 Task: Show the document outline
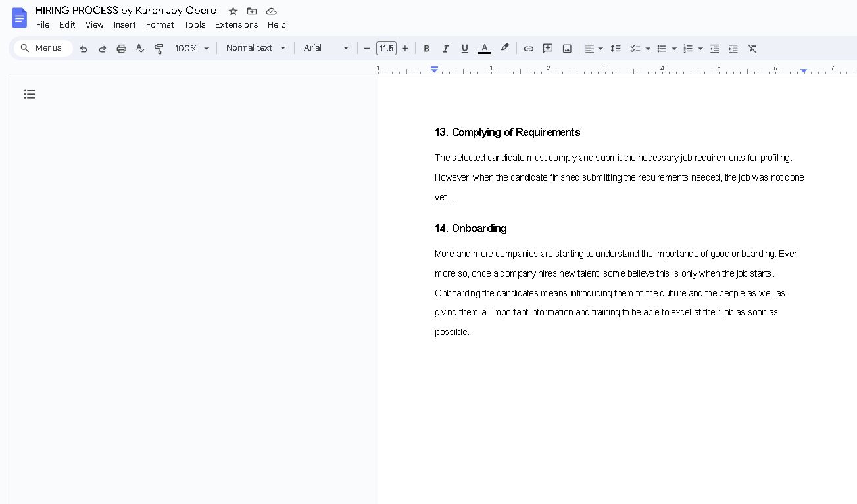tap(30, 95)
